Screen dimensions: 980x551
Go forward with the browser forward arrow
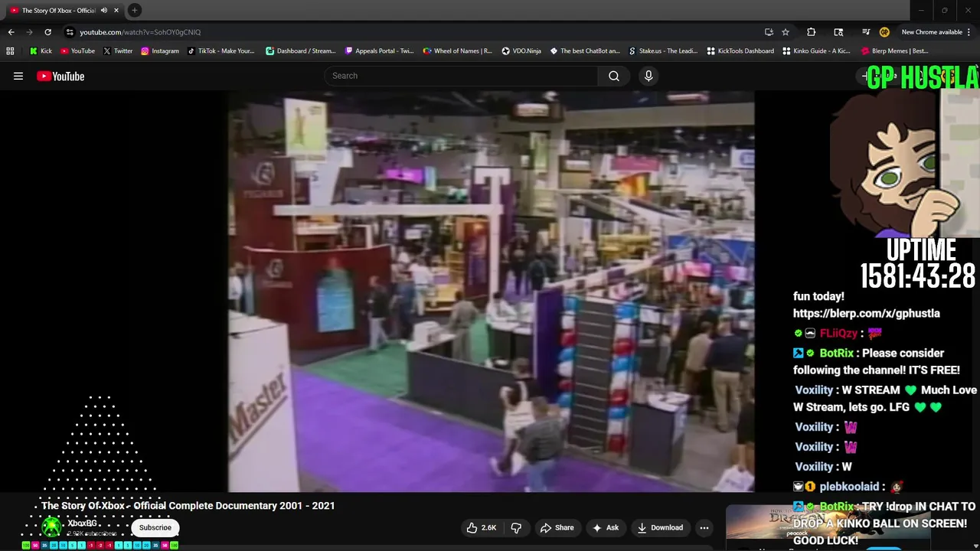(29, 32)
